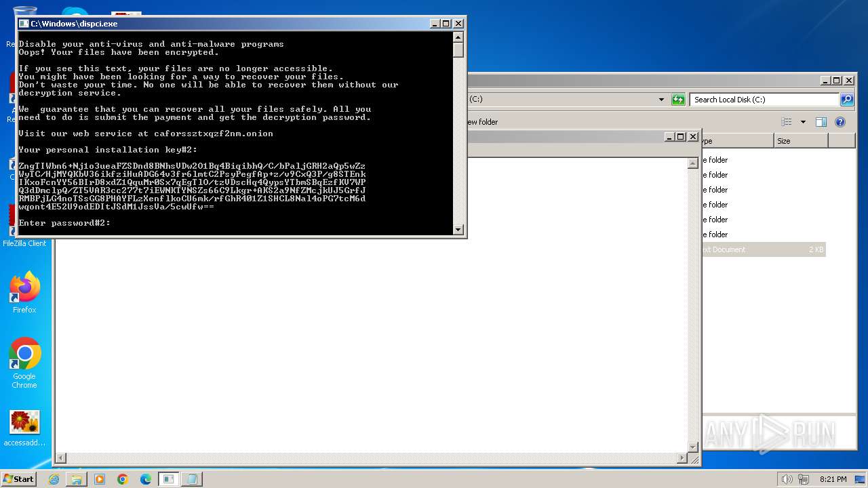Screen dimensions: 868x488
Task: Switch to the Notepad-style taskbar window button
Action: click(x=192, y=479)
